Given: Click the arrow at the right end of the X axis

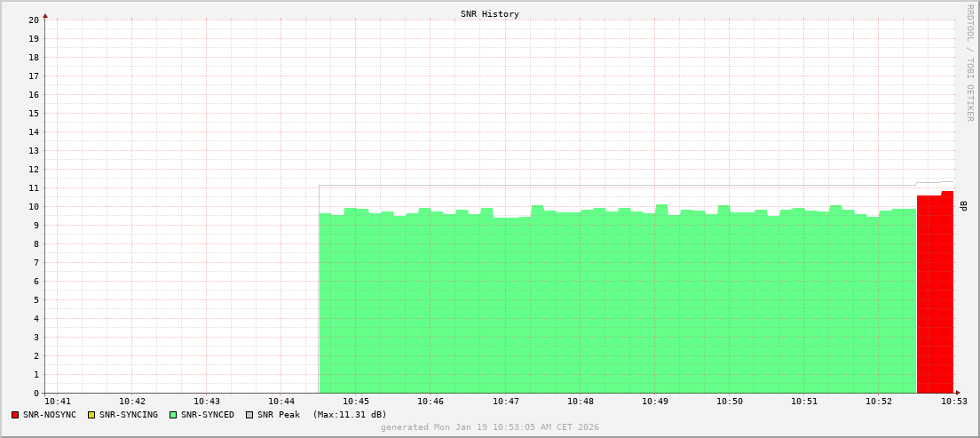Looking at the screenshot, I should (958, 393).
